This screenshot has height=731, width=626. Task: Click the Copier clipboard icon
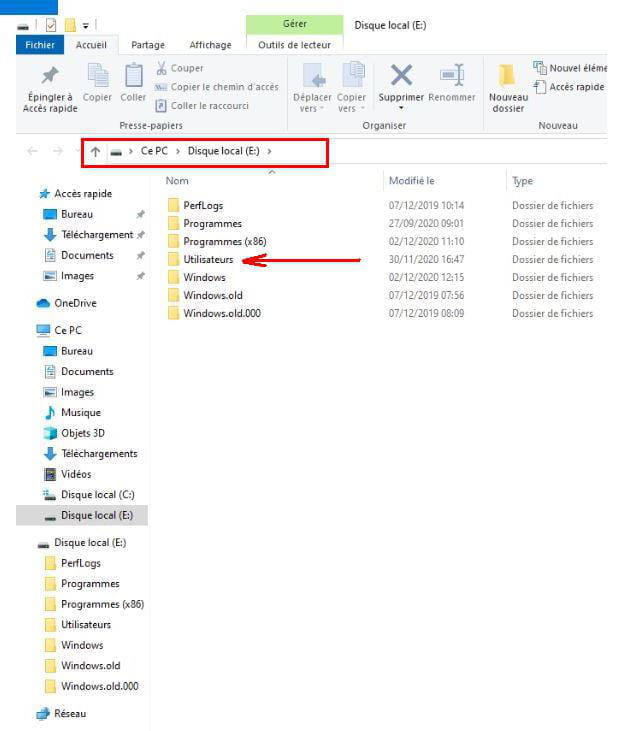(x=97, y=75)
